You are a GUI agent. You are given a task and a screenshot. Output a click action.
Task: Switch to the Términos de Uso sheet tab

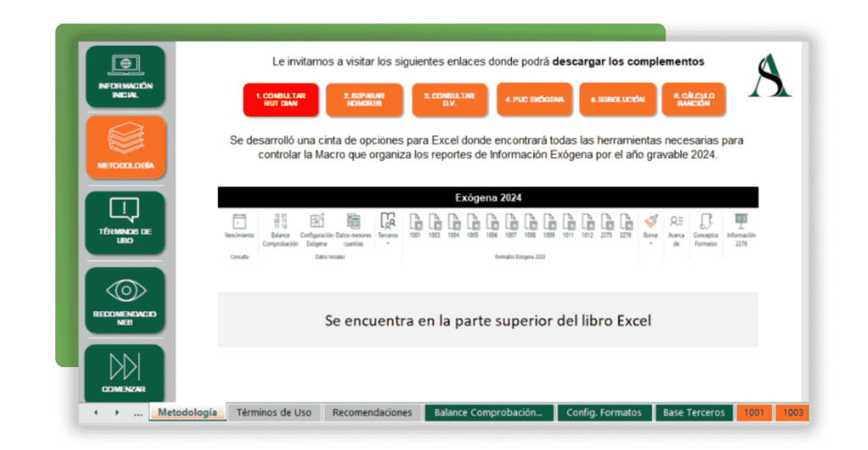tap(274, 413)
